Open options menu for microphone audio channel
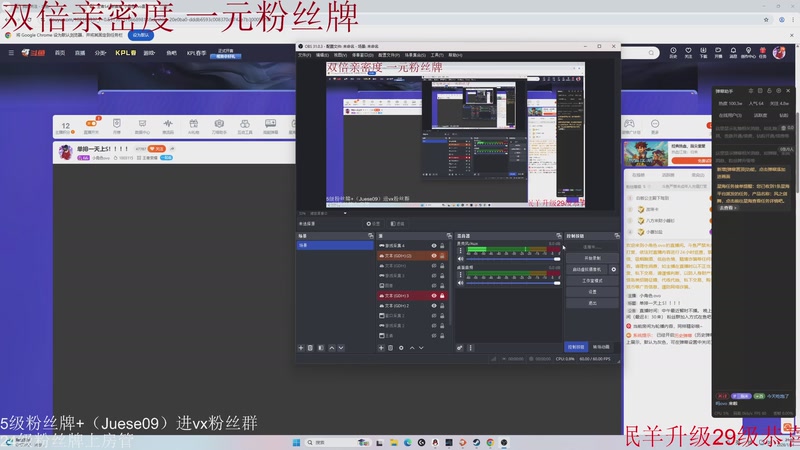800x450 pixels. (x=461, y=251)
